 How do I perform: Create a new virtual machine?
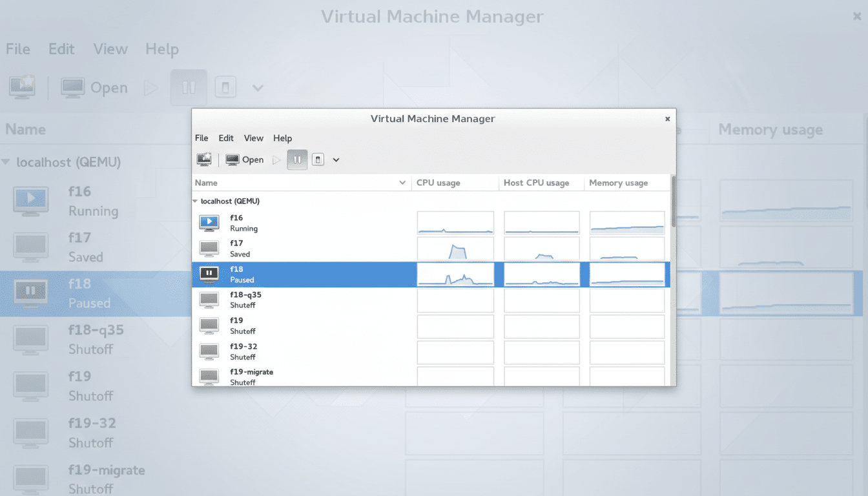(x=205, y=159)
